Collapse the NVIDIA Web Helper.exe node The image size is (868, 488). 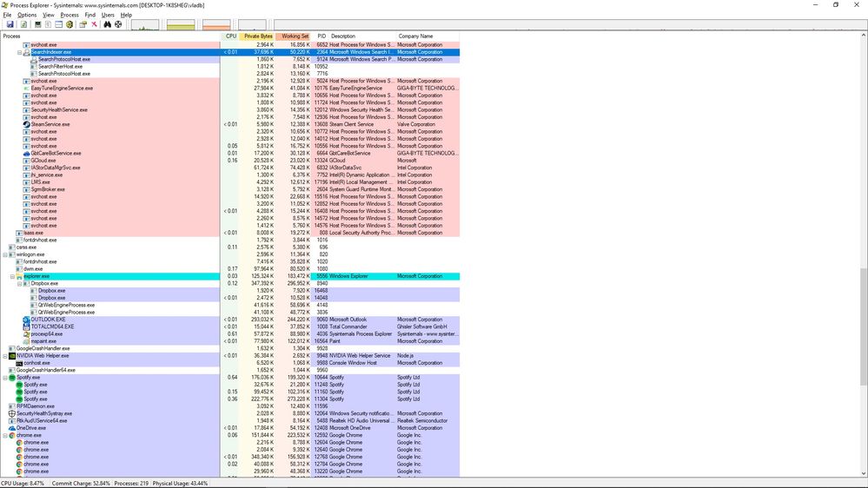[5, 356]
